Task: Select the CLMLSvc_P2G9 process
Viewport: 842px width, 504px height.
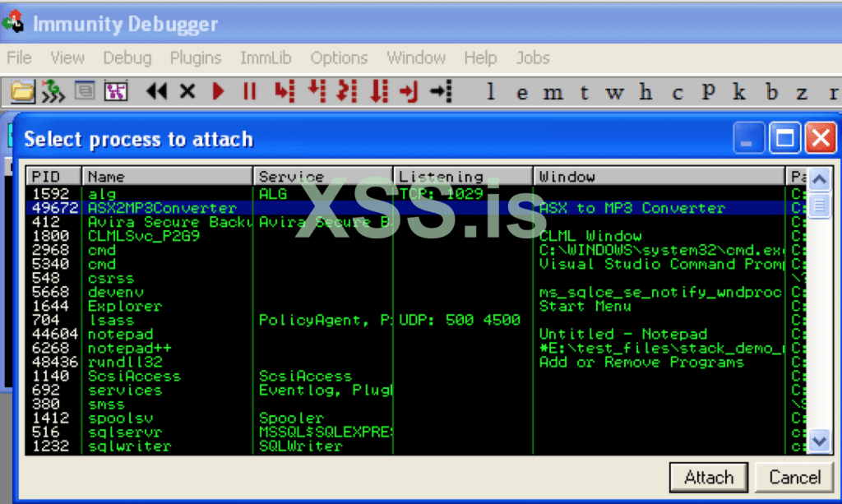Action: coord(416,236)
